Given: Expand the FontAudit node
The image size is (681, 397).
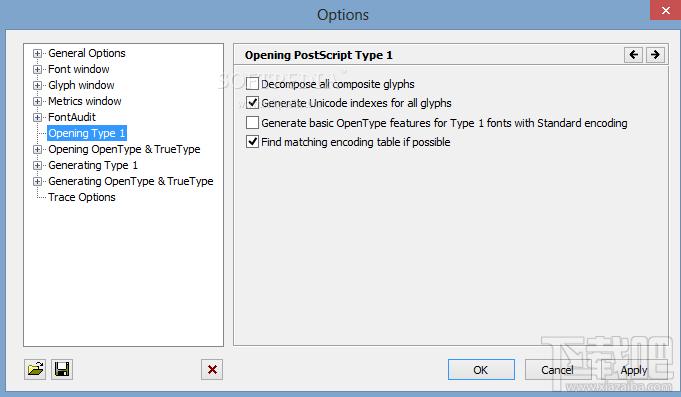Looking at the screenshot, I should (37, 117).
